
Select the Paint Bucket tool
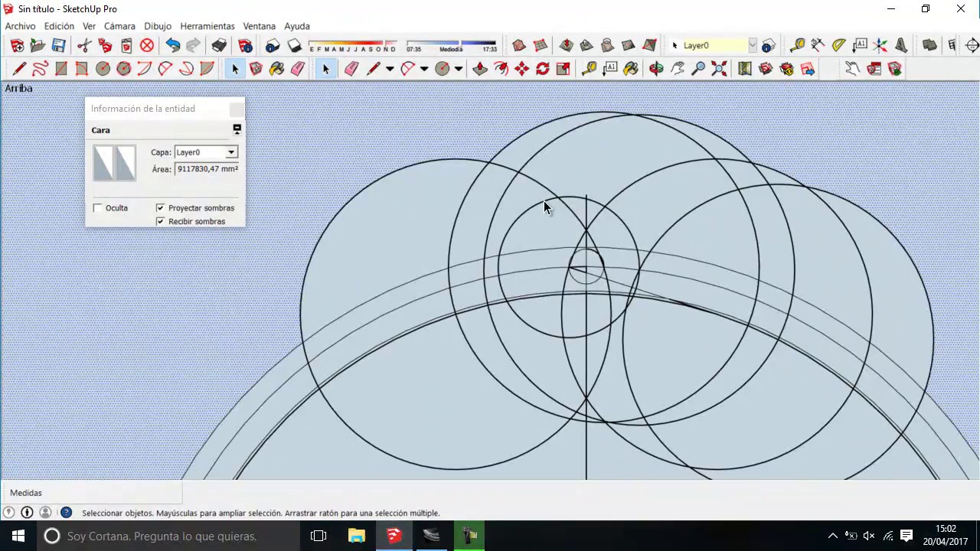click(276, 69)
